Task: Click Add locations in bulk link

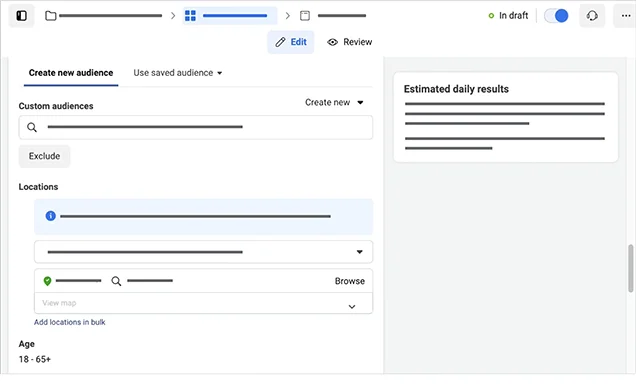Action: [69, 322]
